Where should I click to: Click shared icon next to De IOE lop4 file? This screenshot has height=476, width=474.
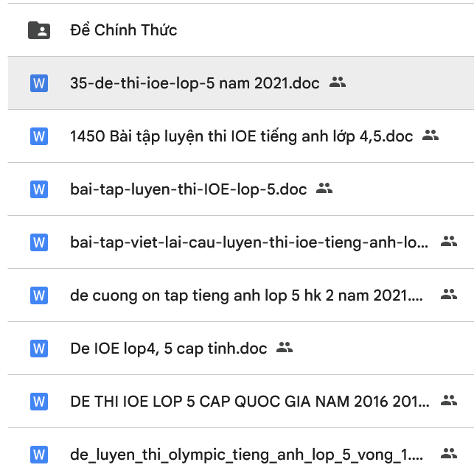(x=285, y=348)
